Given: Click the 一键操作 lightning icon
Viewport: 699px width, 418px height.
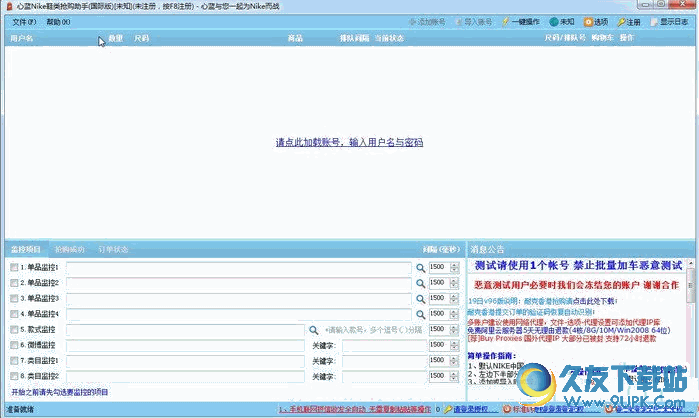Looking at the screenshot, I should click(506, 21).
